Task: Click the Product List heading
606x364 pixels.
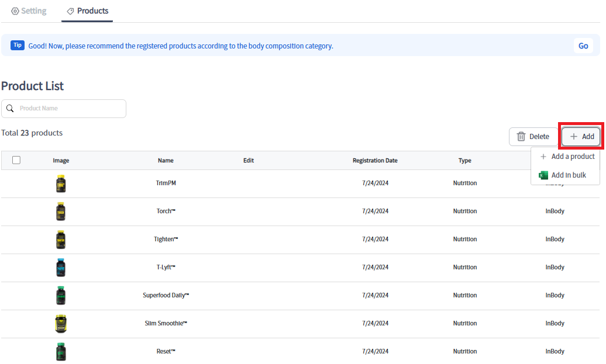Action: (x=33, y=86)
